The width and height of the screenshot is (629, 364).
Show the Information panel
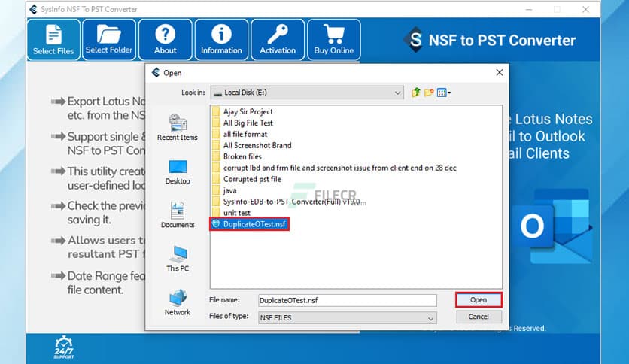[x=221, y=40]
